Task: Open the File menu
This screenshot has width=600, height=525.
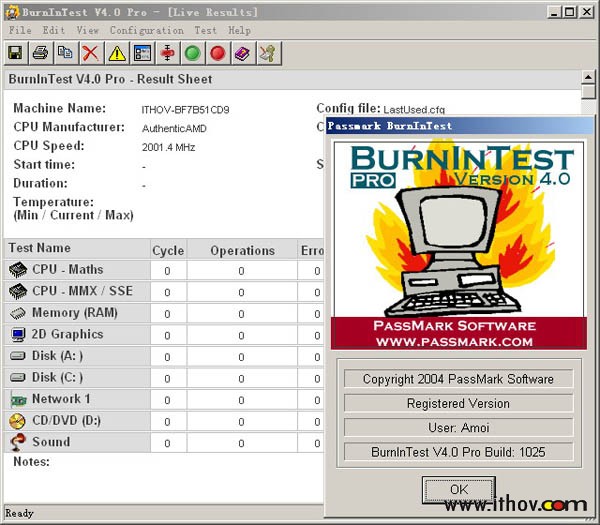Action: 20,30
